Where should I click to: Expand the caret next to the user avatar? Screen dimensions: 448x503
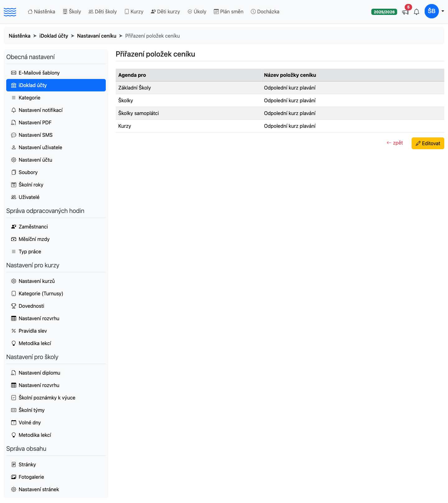[443, 11]
